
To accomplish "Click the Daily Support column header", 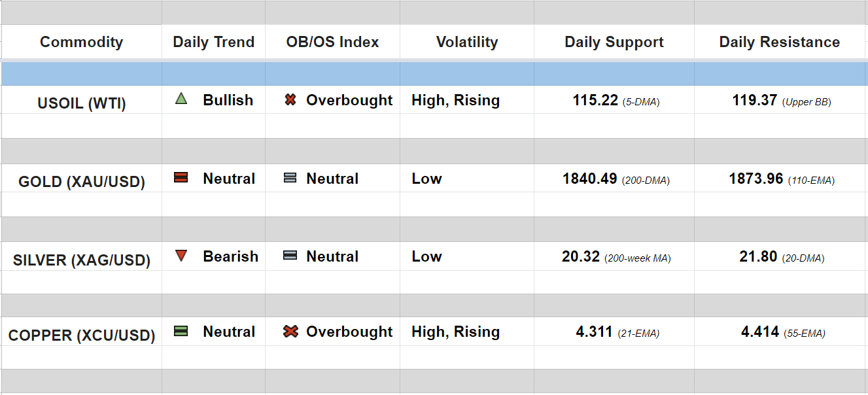I will [x=614, y=43].
